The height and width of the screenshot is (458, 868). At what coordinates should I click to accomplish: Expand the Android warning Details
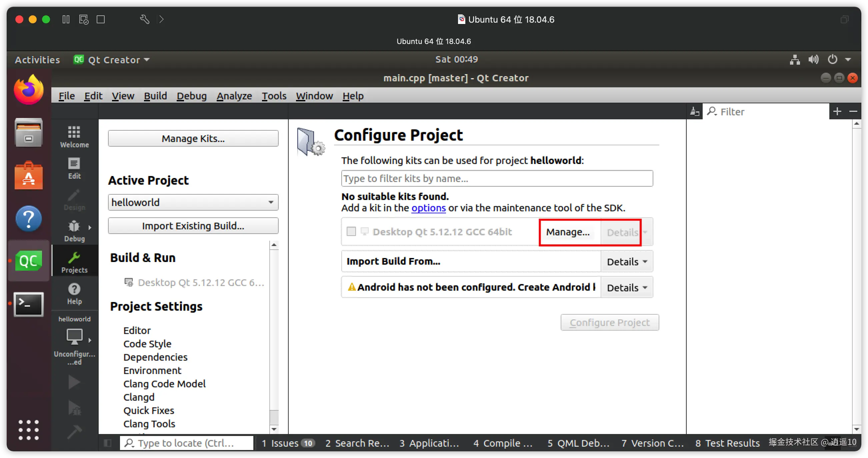pos(626,287)
